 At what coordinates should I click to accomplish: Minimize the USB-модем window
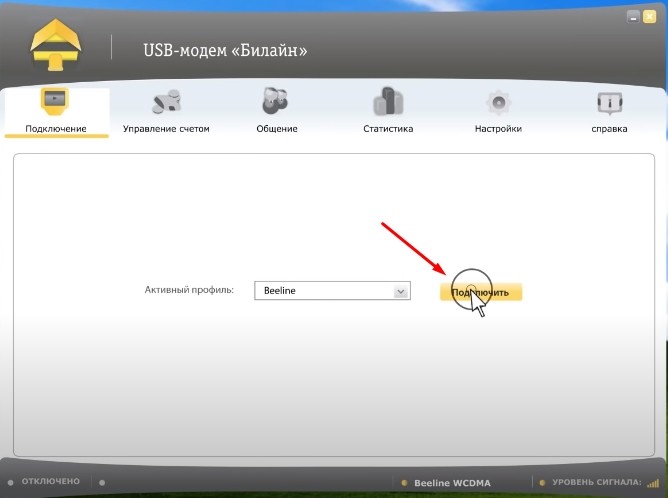tap(633, 17)
